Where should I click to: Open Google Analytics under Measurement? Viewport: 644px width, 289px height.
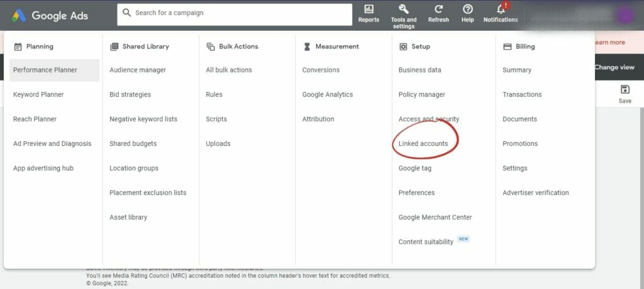coord(327,94)
